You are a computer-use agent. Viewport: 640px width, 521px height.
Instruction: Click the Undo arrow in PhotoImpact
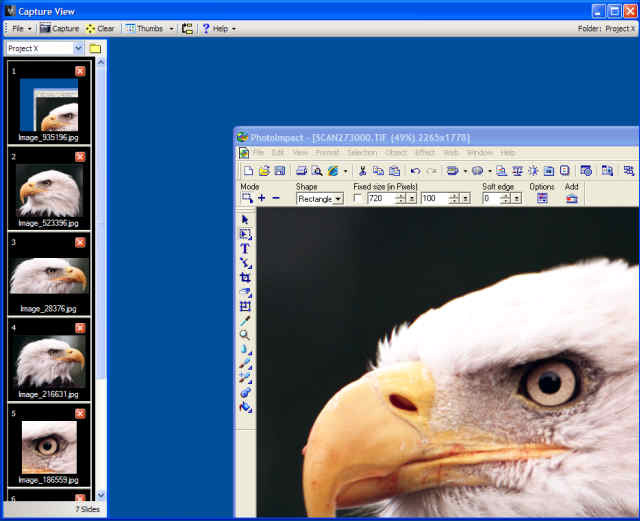coord(416,171)
